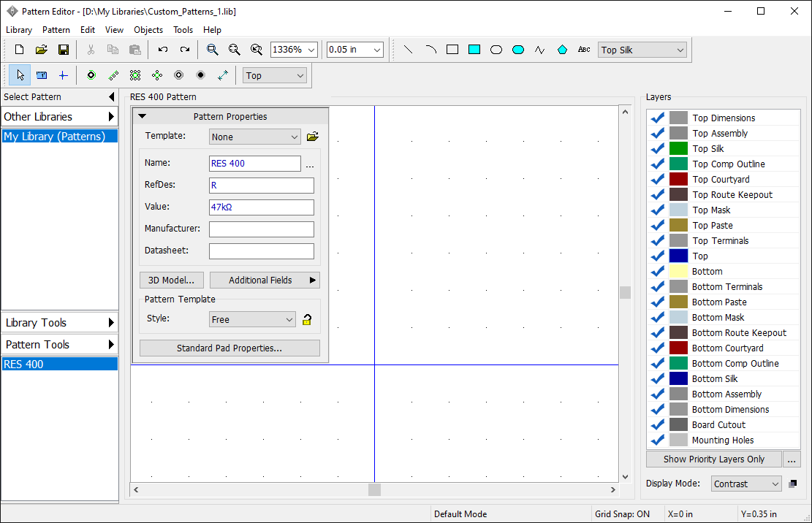Select the Place Dimension tool
This screenshot has height=523, width=812.
[x=223, y=75]
